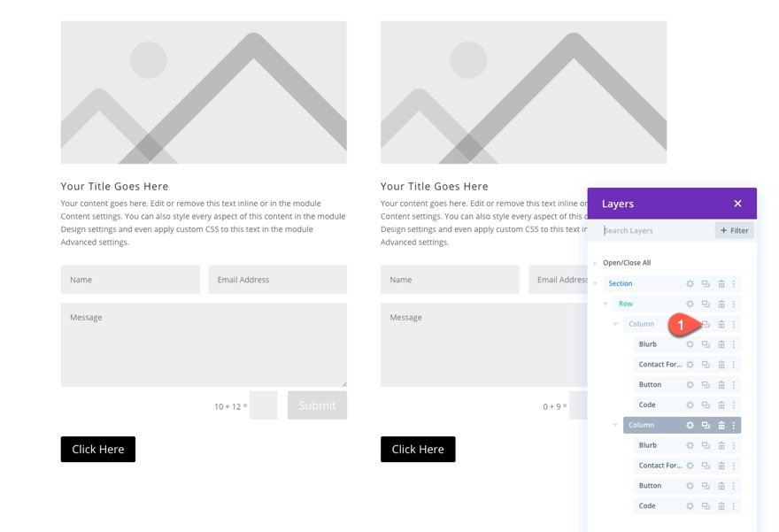Click the left column's Click Here button

pos(98,450)
